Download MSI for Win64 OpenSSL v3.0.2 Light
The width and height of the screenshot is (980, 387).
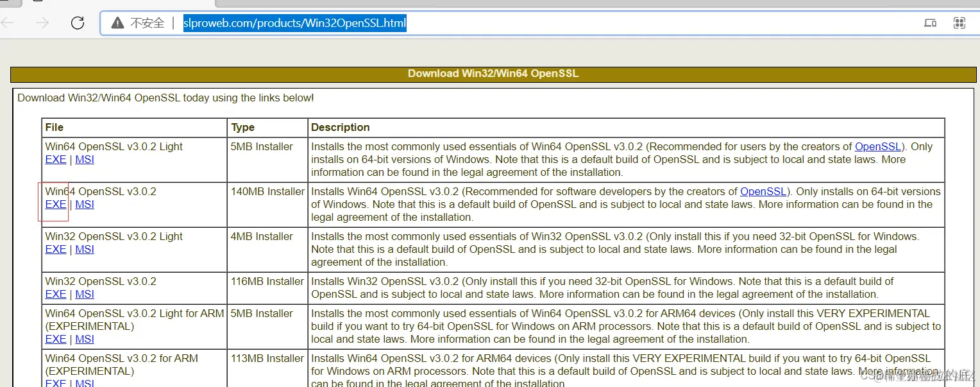pos(85,159)
